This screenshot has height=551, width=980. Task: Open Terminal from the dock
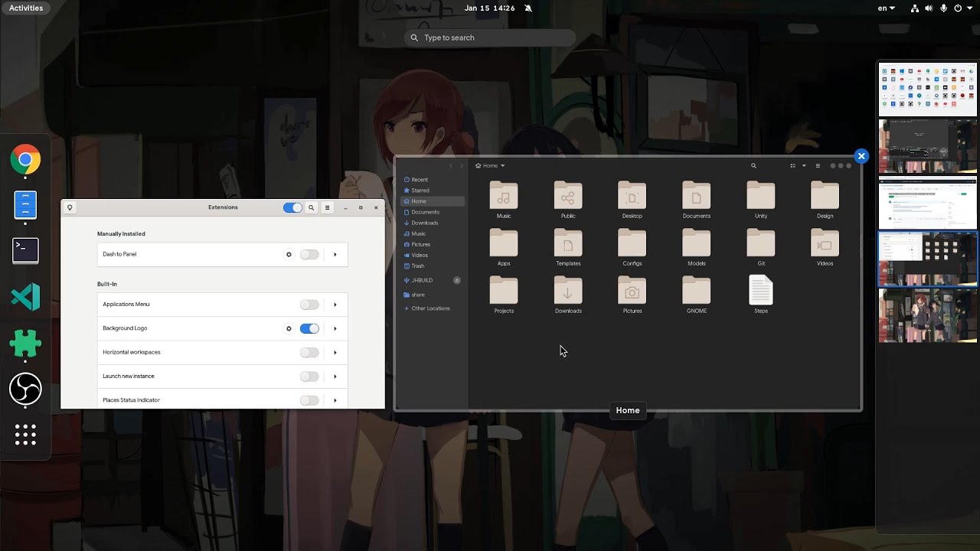point(25,250)
